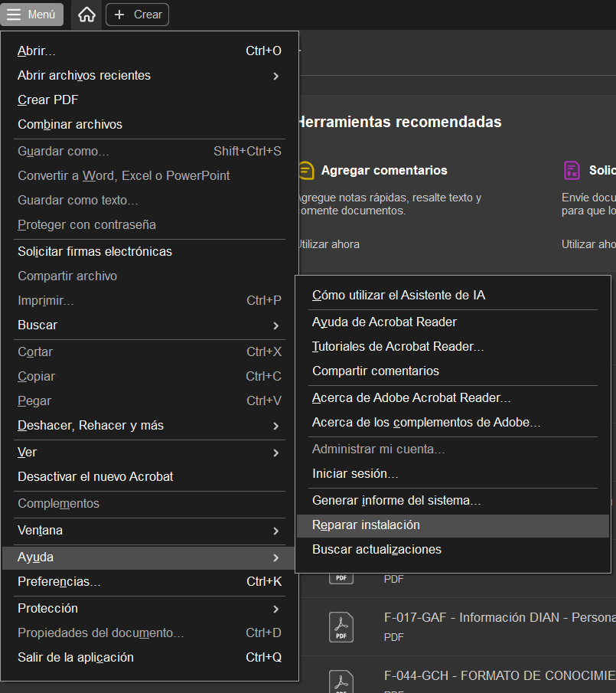Select Buscar actualizaciones
Viewport: 616px width, 693px height.
coord(452,550)
